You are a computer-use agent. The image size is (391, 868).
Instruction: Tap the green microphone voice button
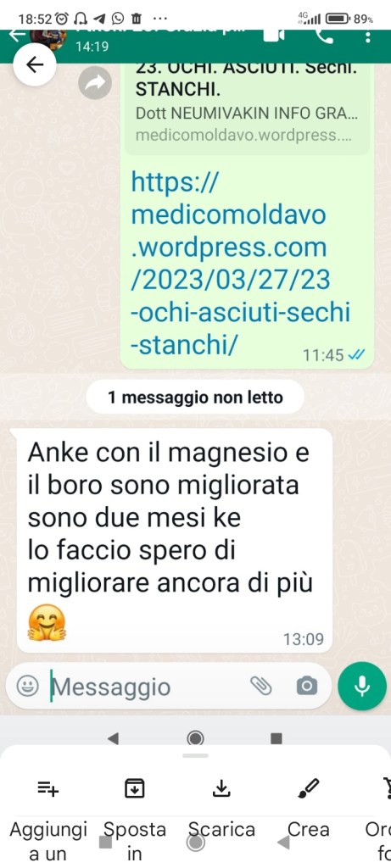[362, 687]
